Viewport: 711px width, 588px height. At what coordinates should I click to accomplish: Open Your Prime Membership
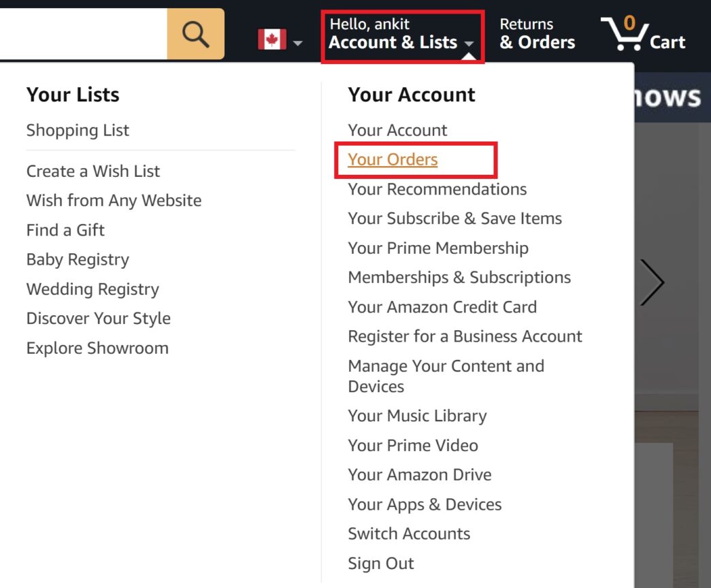437,248
